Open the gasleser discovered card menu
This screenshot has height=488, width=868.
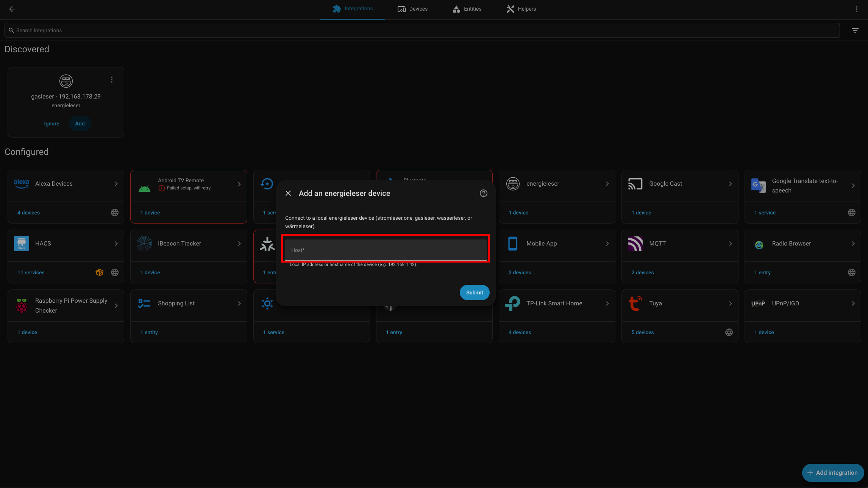click(x=111, y=80)
